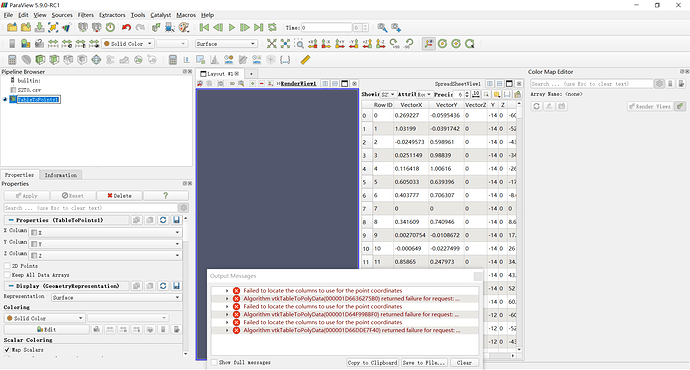Click the Calculator filter icon
690x370 pixels.
pos(12,60)
